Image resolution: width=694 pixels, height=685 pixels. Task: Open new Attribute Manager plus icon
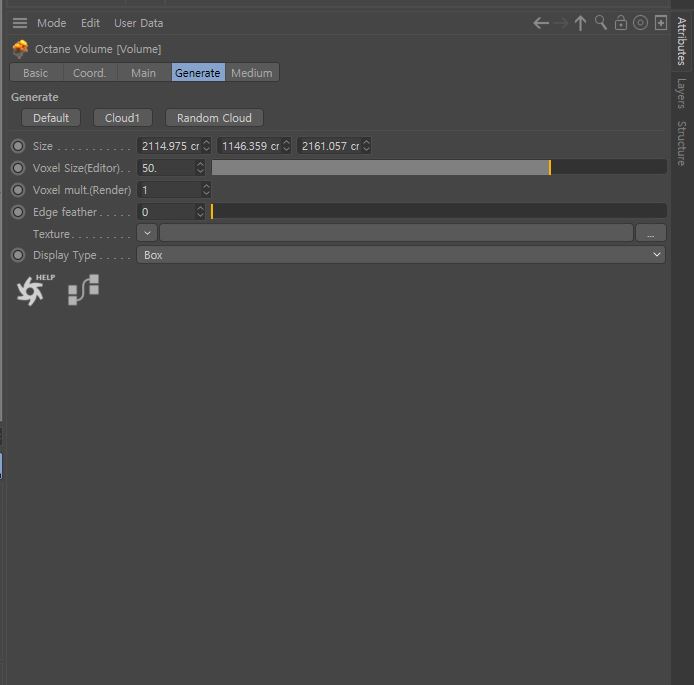tap(661, 23)
